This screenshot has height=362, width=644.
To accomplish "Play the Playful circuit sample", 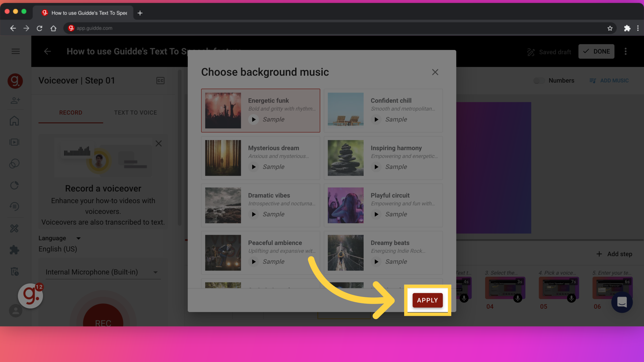I will coord(376,214).
